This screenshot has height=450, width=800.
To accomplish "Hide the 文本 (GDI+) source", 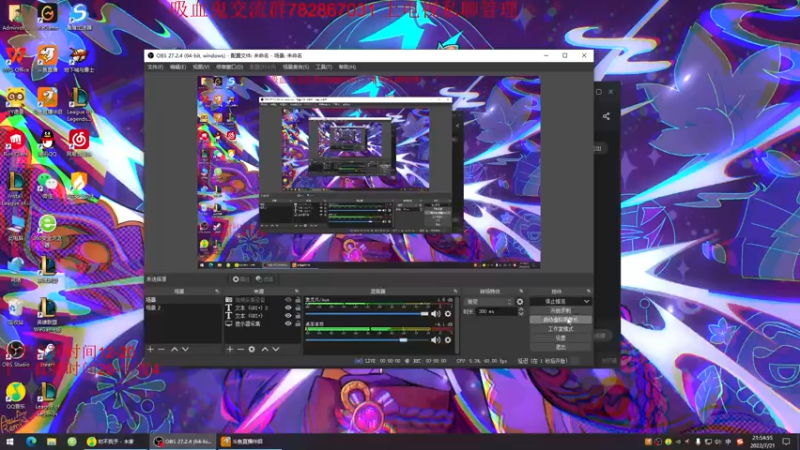I will click(288, 316).
